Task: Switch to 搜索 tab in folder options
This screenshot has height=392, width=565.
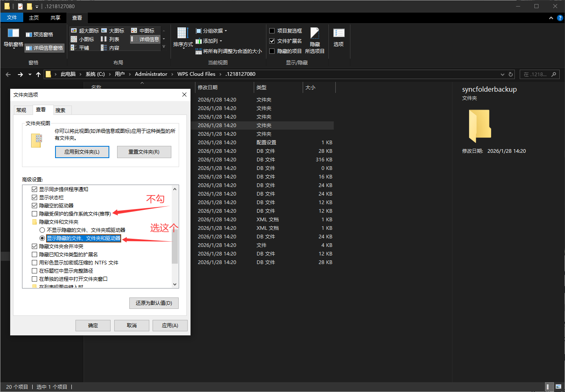Action: [x=60, y=110]
